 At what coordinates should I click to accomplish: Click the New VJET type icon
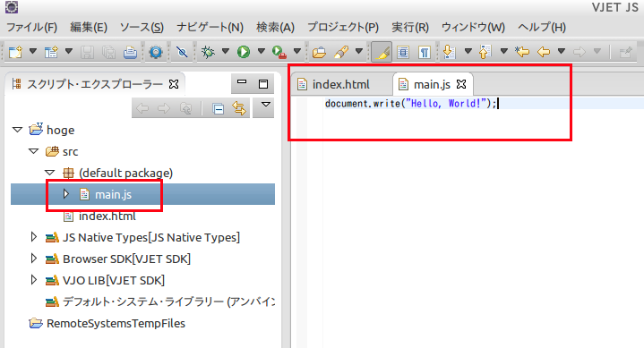[51, 52]
